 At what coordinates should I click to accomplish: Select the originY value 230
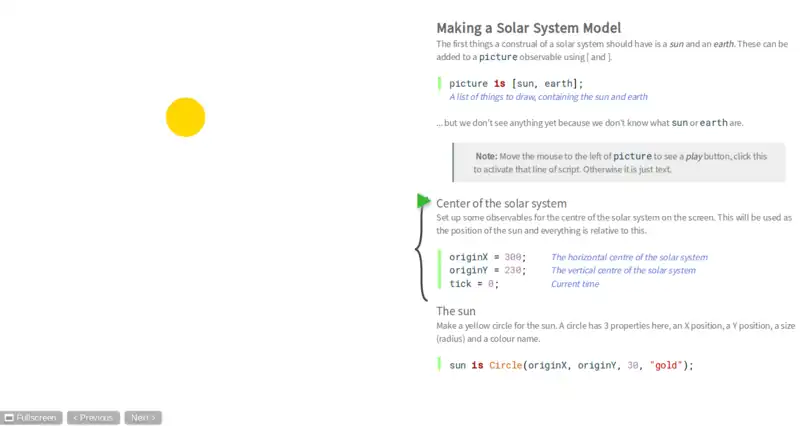[x=514, y=271]
